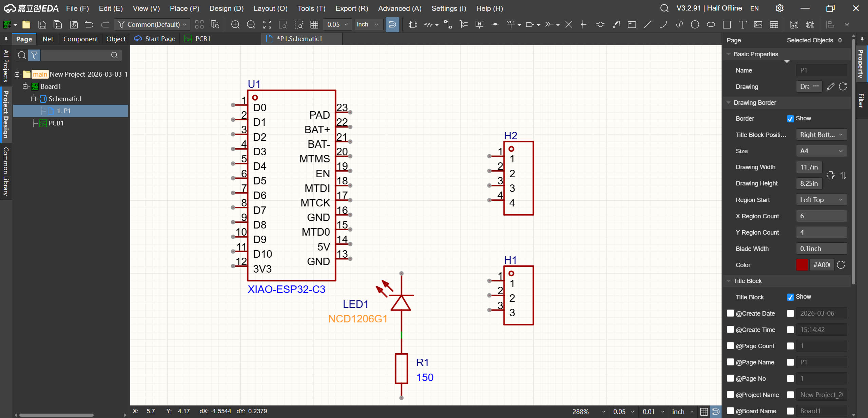
Task: Open the Size A4 dropdown
Action: coord(821,151)
